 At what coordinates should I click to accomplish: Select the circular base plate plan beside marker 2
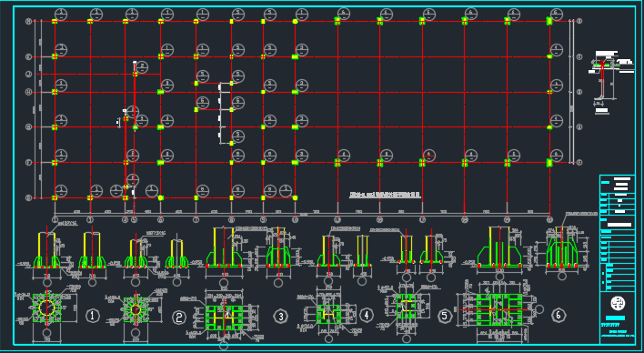click(136, 308)
